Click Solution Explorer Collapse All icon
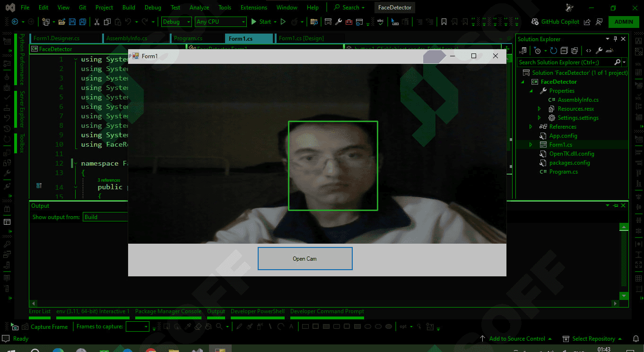The image size is (644, 352). pyautogui.click(x=565, y=51)
